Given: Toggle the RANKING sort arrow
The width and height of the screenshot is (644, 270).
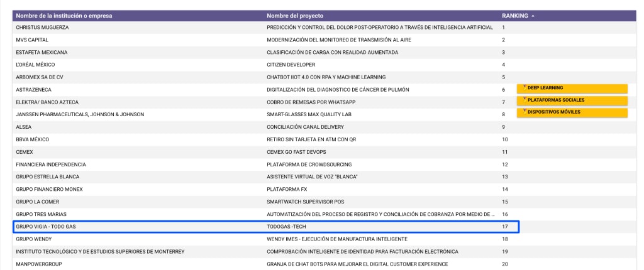Looking at the screenshot, I should click(x=533, y=16).
